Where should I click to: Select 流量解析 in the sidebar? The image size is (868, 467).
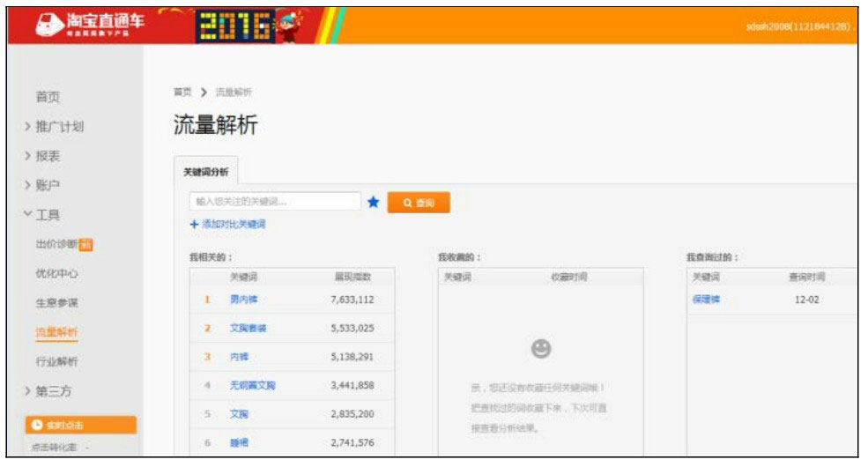coord(56,332)
